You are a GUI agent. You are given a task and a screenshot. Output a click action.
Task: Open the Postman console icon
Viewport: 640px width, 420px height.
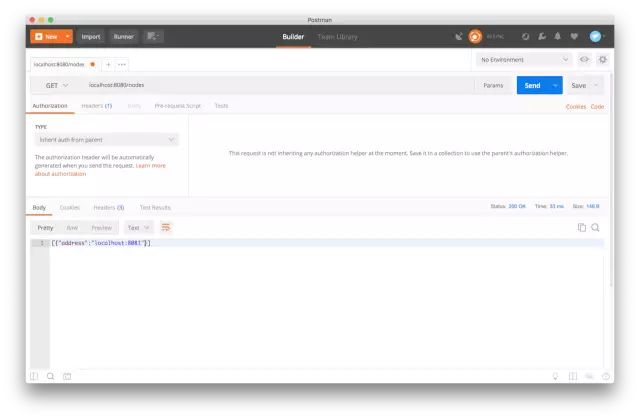point(67,376)
